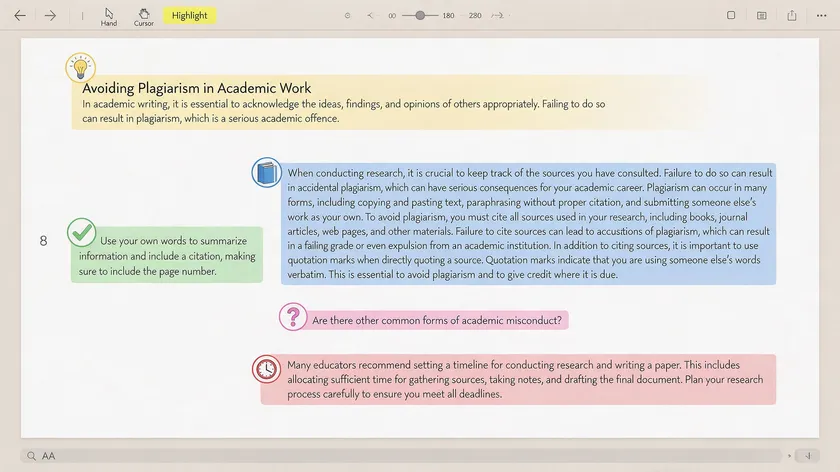Click the bottom search input field
The image size is (840, 472).
click(401, 456)
